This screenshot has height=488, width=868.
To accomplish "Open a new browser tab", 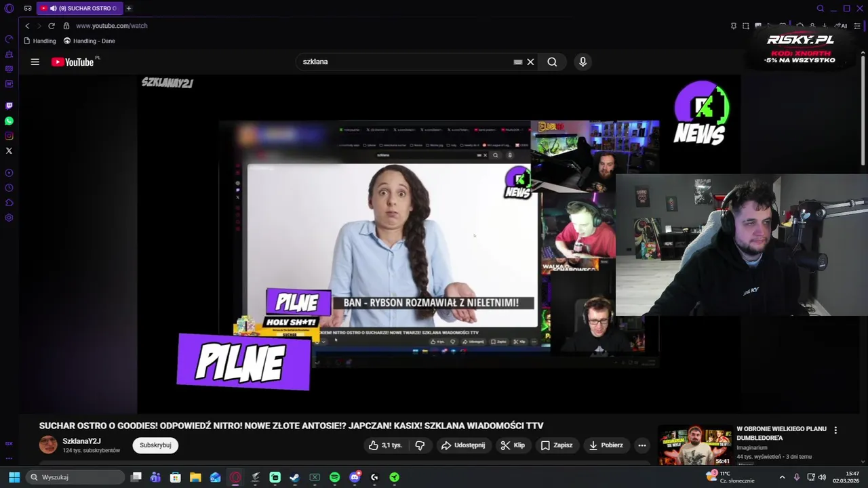I will pos(129,9).
